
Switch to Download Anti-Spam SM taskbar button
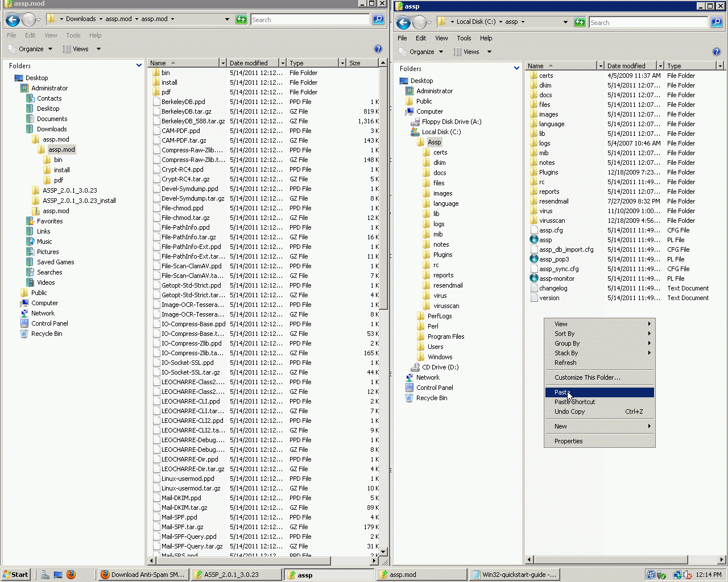(143, 575)
